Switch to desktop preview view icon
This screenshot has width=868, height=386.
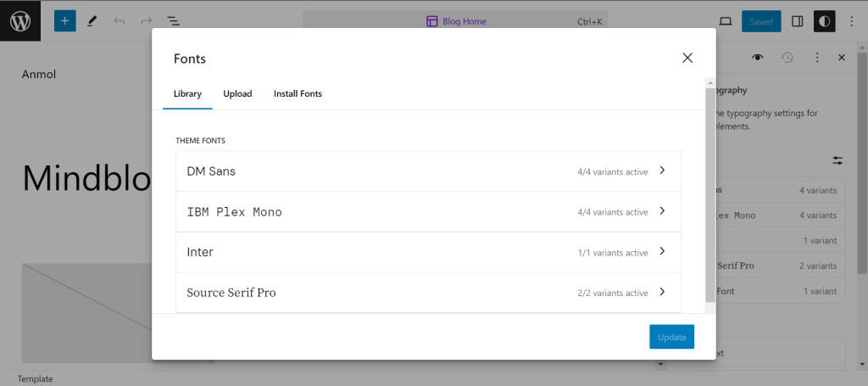(x=726, y=21)
